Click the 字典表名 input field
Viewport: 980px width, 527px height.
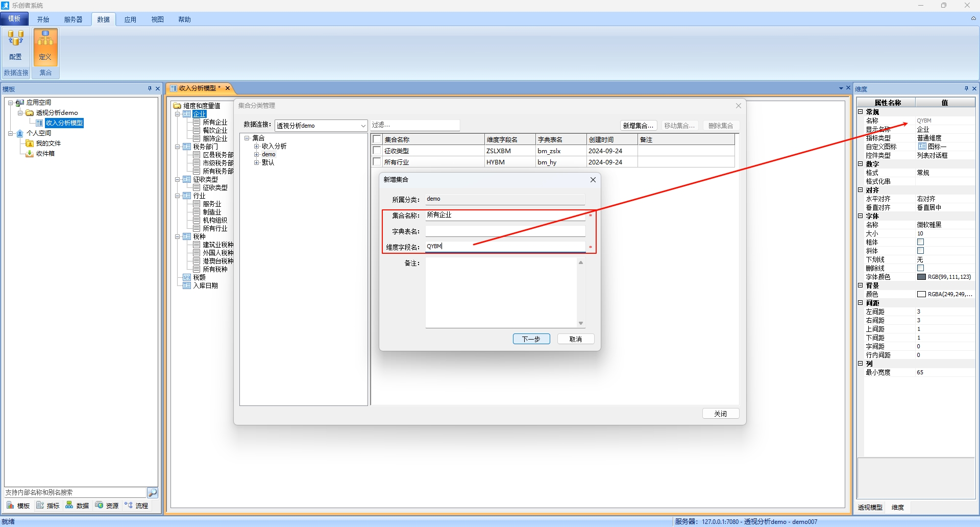[x=505, y=231]
